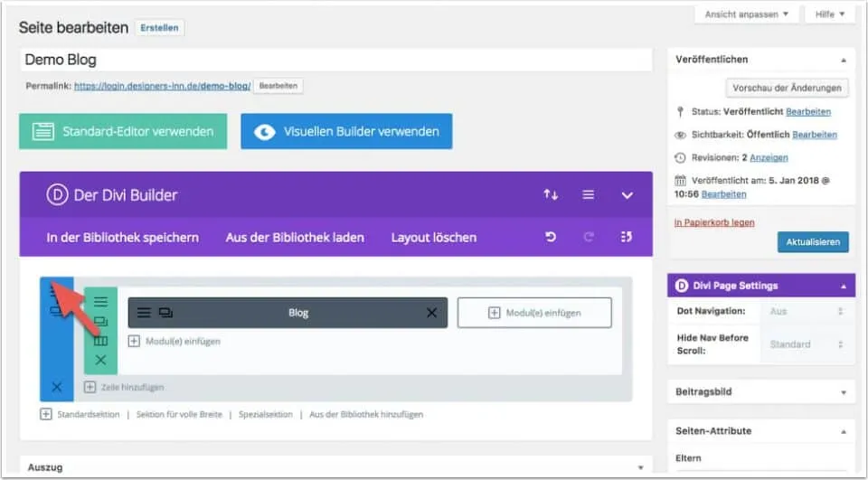Open the Divi Builder settings menu icon
The image size is (868, 480).
point(588,195)
